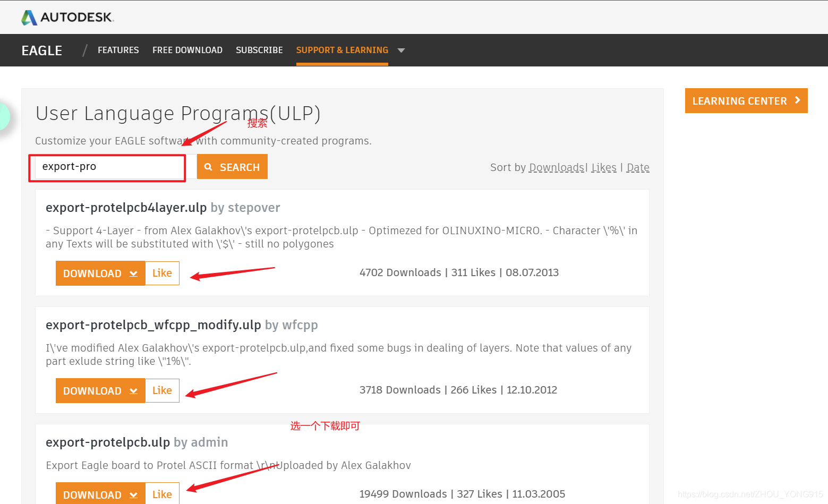Screen dimensions: 828x504
Task: Download export-protelpcb_wfcpp_modify.ulp
Action: click(x=100, y=390)
